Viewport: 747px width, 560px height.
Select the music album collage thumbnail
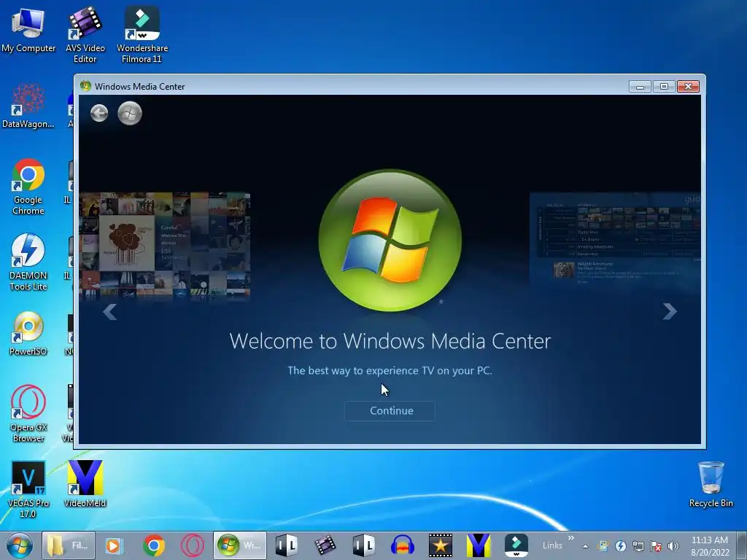(x=164, y=245)
